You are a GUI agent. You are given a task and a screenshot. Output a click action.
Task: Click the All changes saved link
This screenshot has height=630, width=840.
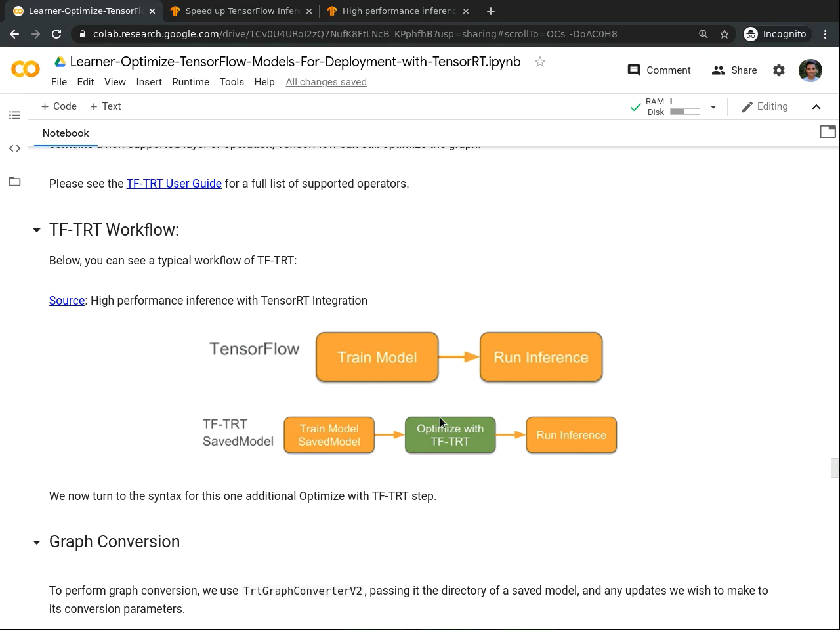[x=326, y=82]
